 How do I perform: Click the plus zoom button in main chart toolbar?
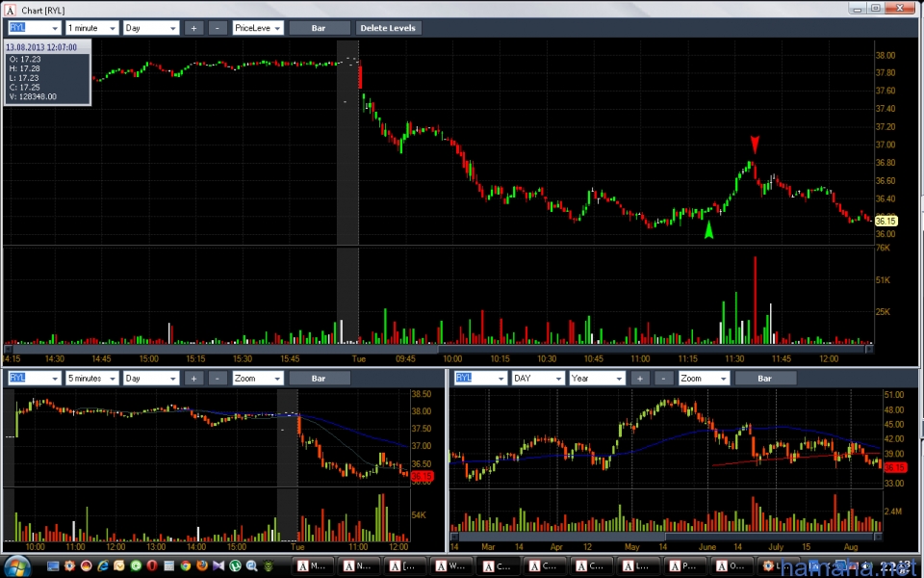click(x=193, y=28)
